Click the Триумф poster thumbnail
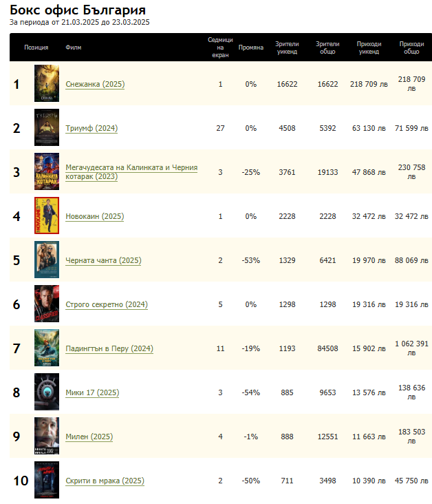Screen dimensions: 432x504 coord(47,128)
